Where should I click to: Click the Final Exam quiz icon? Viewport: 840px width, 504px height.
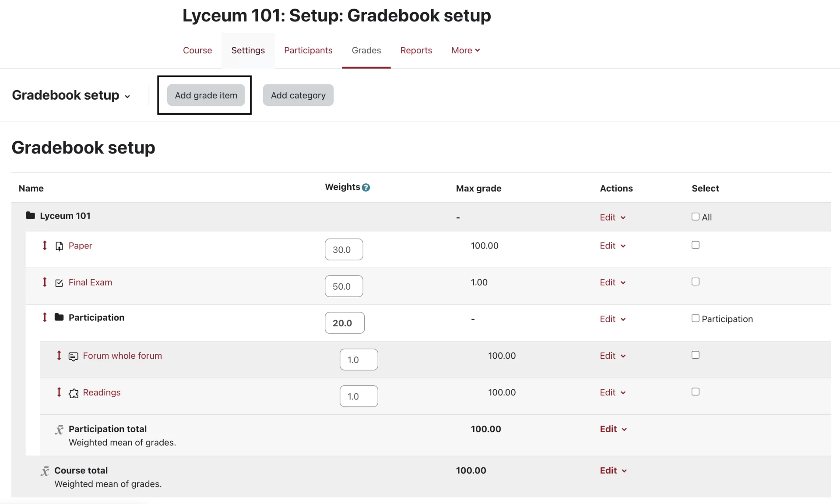coord(59,283)
